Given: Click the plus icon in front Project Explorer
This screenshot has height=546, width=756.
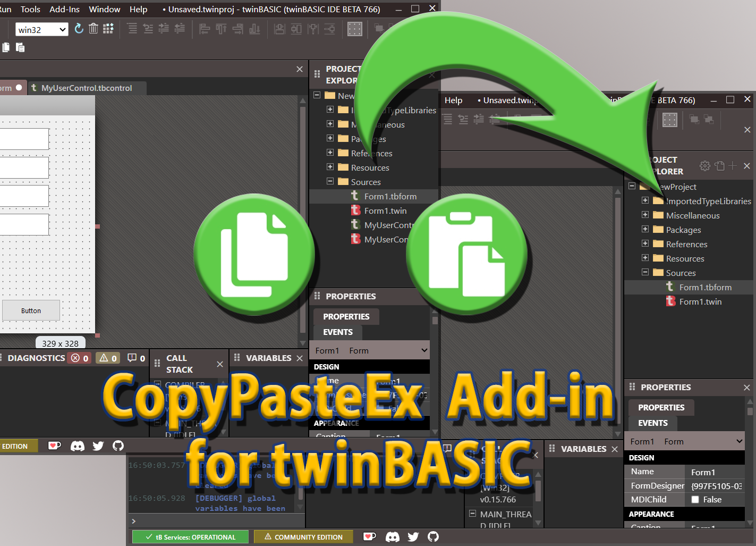Looking at the screenshot, I should (x=733, y=166).
